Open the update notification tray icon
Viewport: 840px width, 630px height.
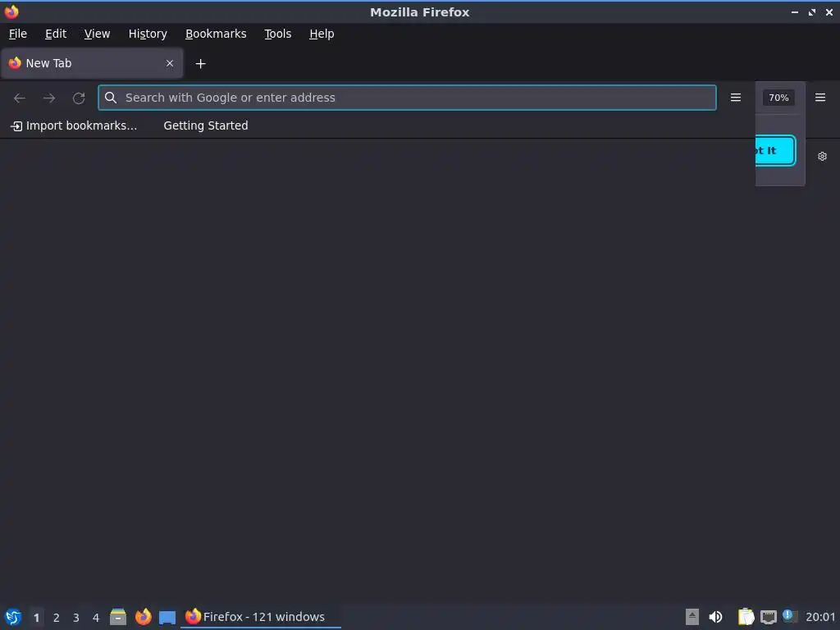click(790, 616)
